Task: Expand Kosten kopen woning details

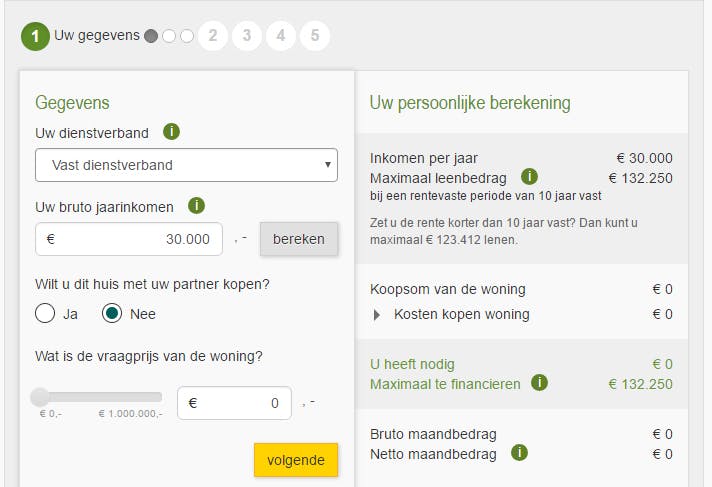Action: tap(377, 314)
